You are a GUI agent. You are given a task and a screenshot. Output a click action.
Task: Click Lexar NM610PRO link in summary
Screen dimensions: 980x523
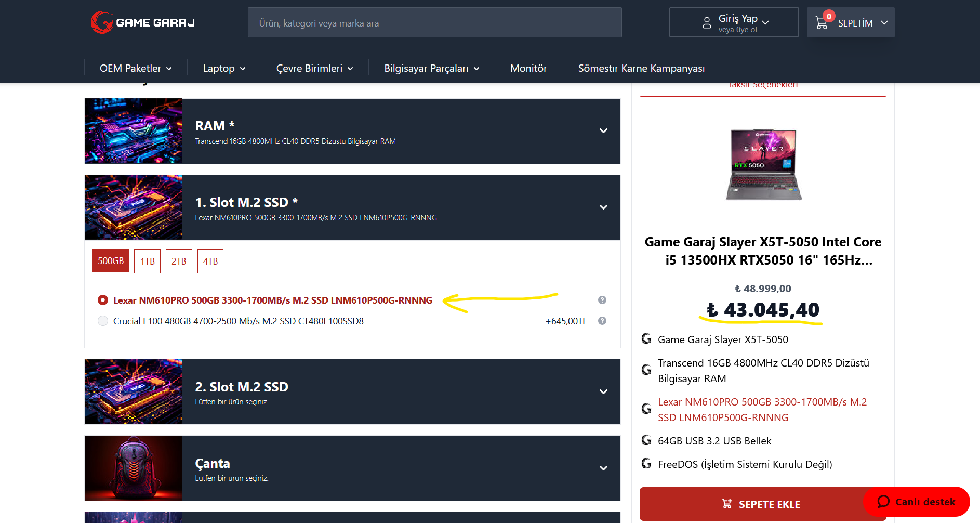[x=762, y=410]
